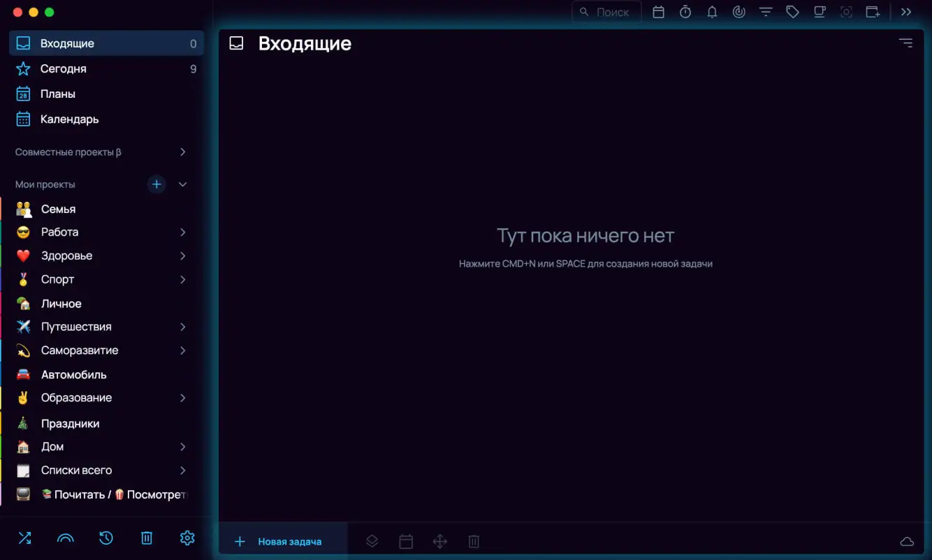Collapse the Мои проекты section

point(182,184)
